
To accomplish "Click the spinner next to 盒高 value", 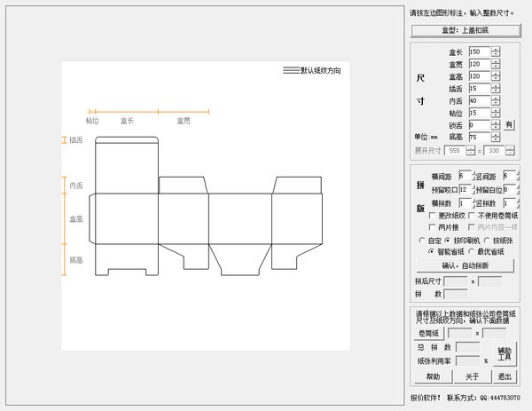I will point(495,76).
